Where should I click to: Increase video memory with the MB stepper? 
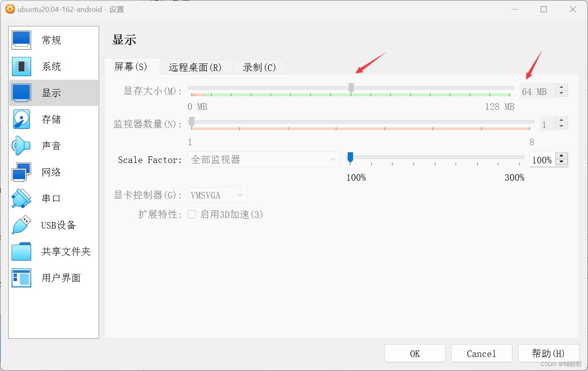click(x=561, y=88)
